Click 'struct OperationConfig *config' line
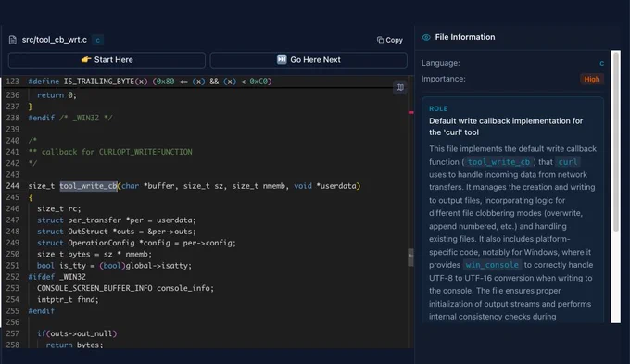 click(x=136, y=243)
